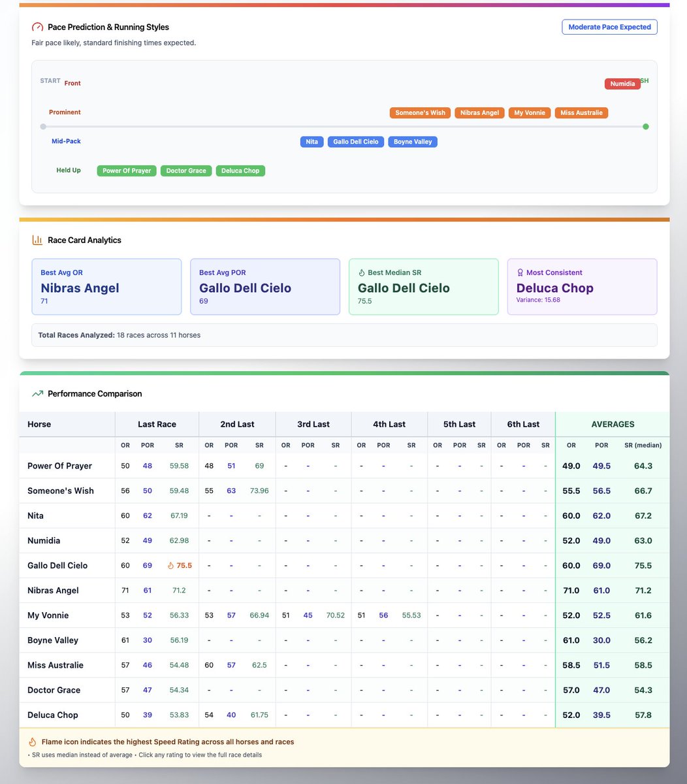Click Gallo Dell Cielo row name in table
687x784 pixels.
tap(57, 566)
